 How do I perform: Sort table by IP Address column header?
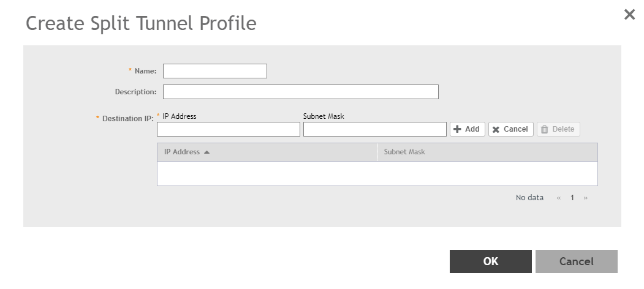pos(182,152)
